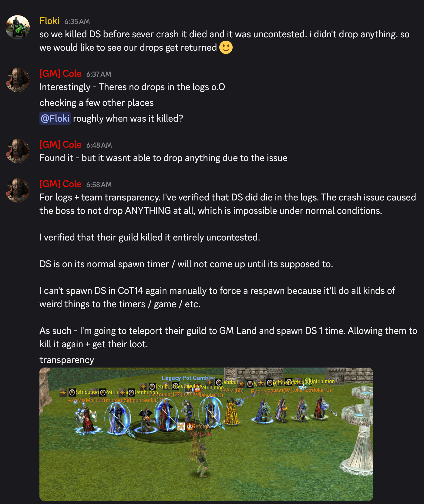The image size is (424, 504).
Task: Open GM Cole's avatar at 6:48 AM
Action: [18, 151]
